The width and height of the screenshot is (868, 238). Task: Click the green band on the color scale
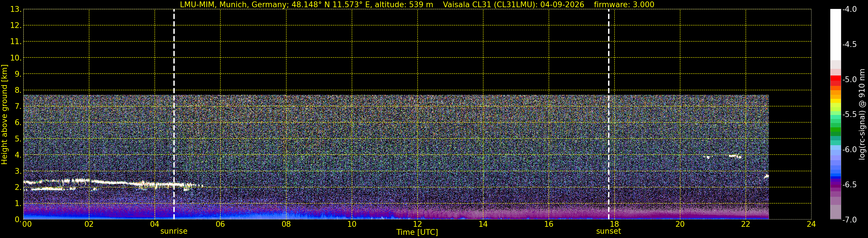click(x=836, y=130)
